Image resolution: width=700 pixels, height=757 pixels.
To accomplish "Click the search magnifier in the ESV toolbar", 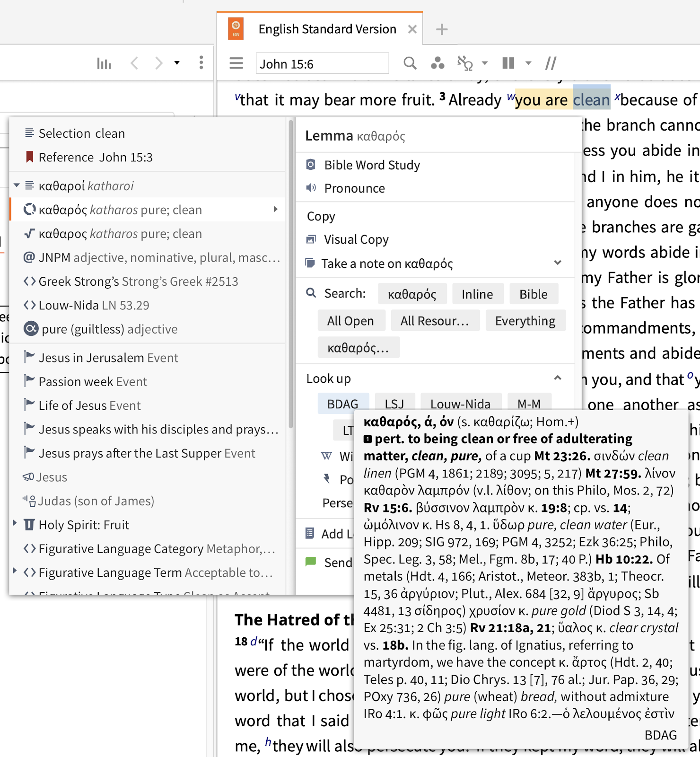I will (410, 63).
